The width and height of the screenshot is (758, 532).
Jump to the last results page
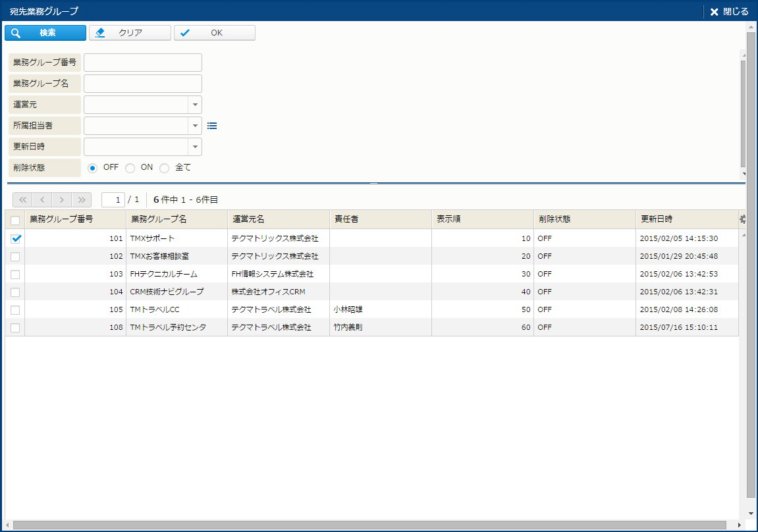(81, 199)
